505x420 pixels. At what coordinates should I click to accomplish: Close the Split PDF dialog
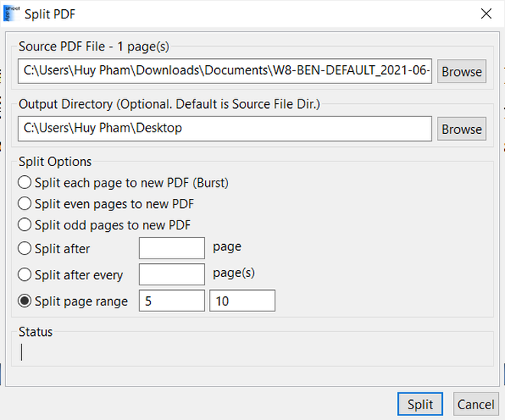tap(486, 14)
